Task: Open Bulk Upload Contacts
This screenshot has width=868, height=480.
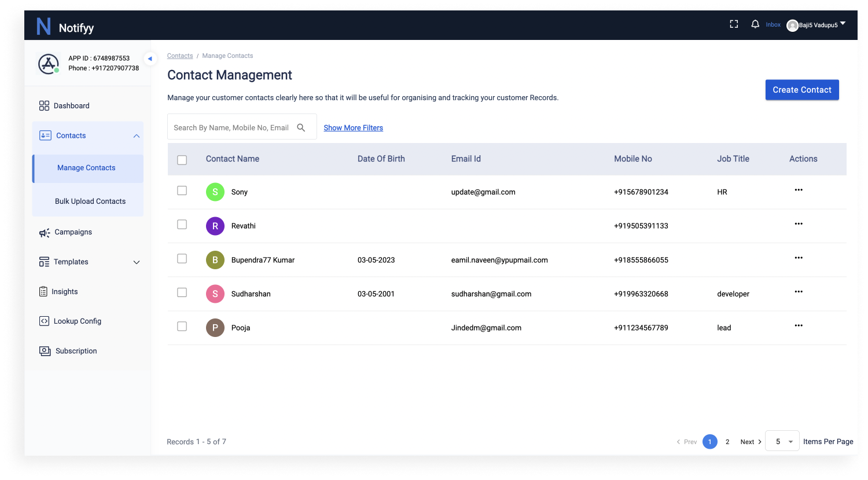Action: [x=90, y=201]
